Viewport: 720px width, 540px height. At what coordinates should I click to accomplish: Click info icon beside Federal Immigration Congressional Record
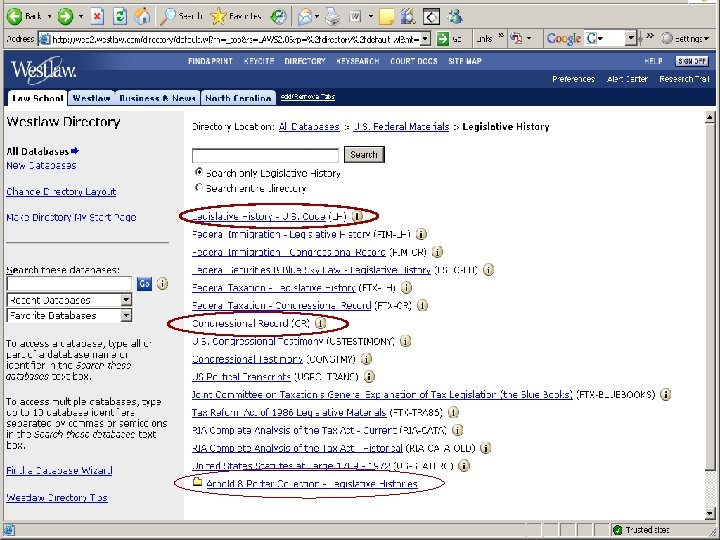click(437, 252)
